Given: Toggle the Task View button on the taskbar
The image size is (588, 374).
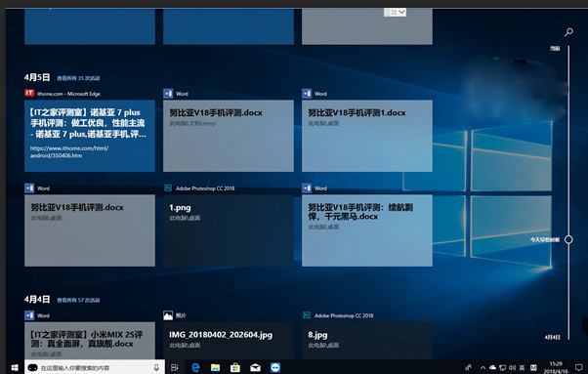Looking at the screenshot, I should point(175,367).
